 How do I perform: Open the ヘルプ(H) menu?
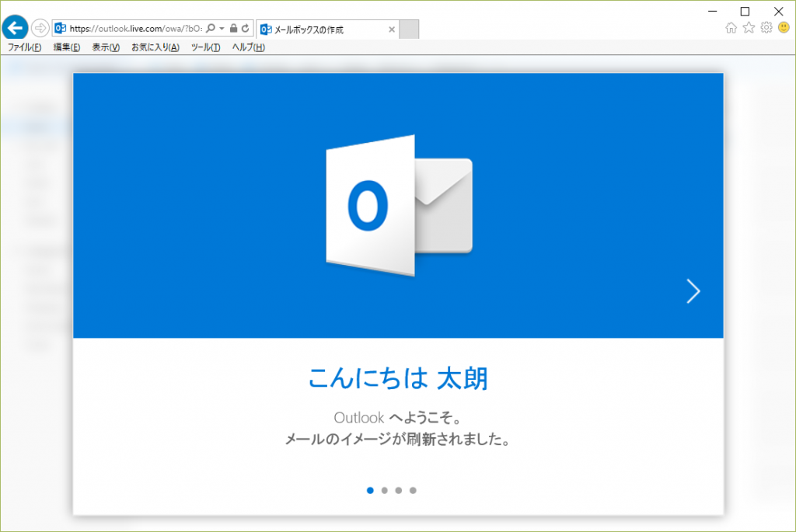(x=248, y=47)
